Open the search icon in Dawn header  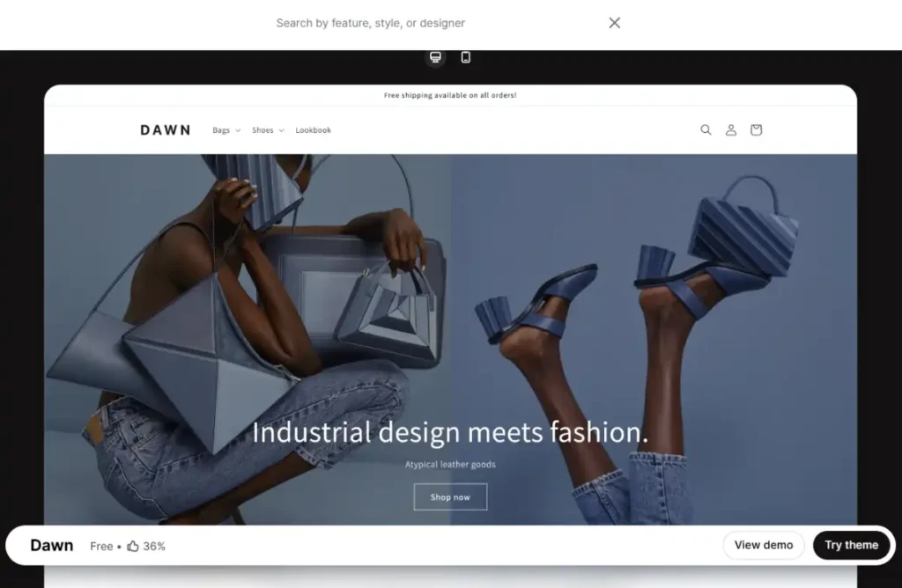click(x=706, y=130)
